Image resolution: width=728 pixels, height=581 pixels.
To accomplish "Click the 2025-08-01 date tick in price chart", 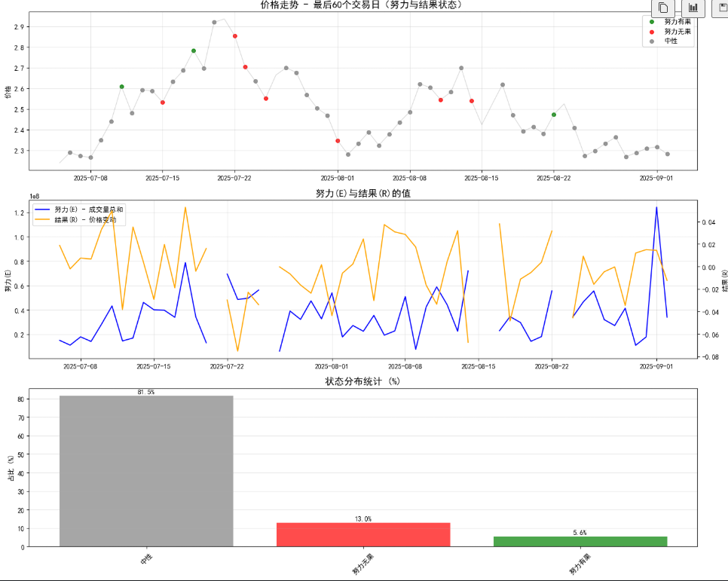I will point(338,179).
